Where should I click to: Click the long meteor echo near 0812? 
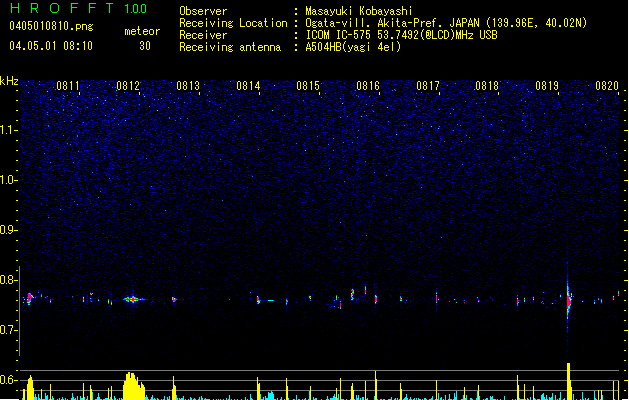coord(134,299)
